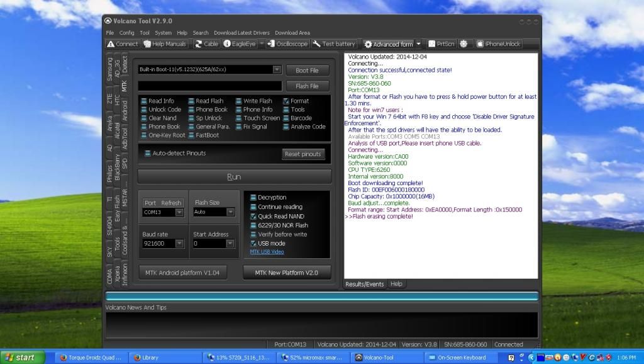Open the iPhoneUnlock tool
644x364 pixels.
click(x=498, y=44)
